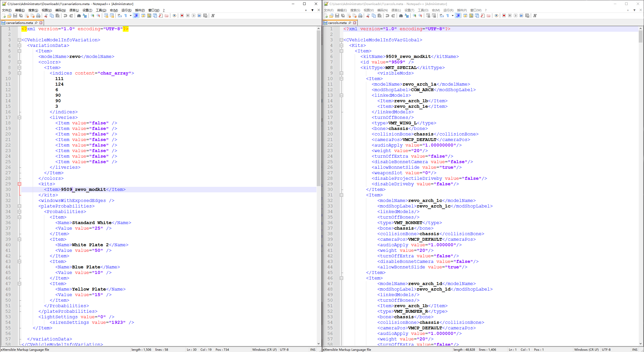Click UTF-8 encoding in carvariations status bar
644x352 pixels.
pyautogui.click(x=284, y=349)
